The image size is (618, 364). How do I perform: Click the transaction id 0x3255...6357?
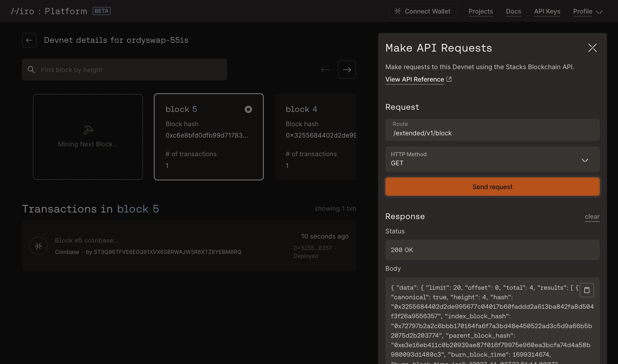(x=313, y=248)
